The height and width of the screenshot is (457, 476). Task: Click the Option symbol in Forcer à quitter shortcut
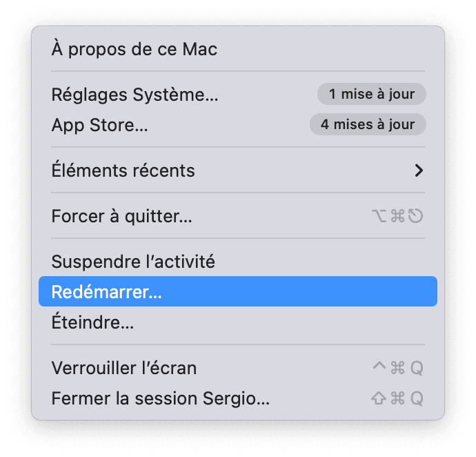(379, 217)
